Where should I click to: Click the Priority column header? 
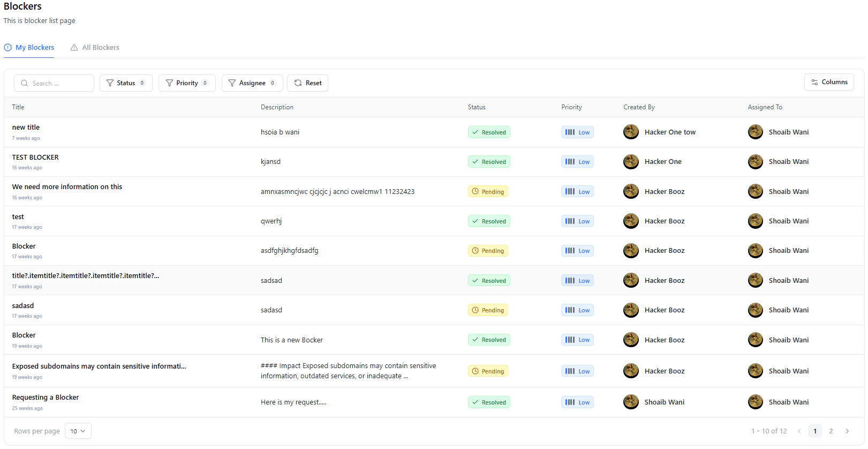coord(571,107)
